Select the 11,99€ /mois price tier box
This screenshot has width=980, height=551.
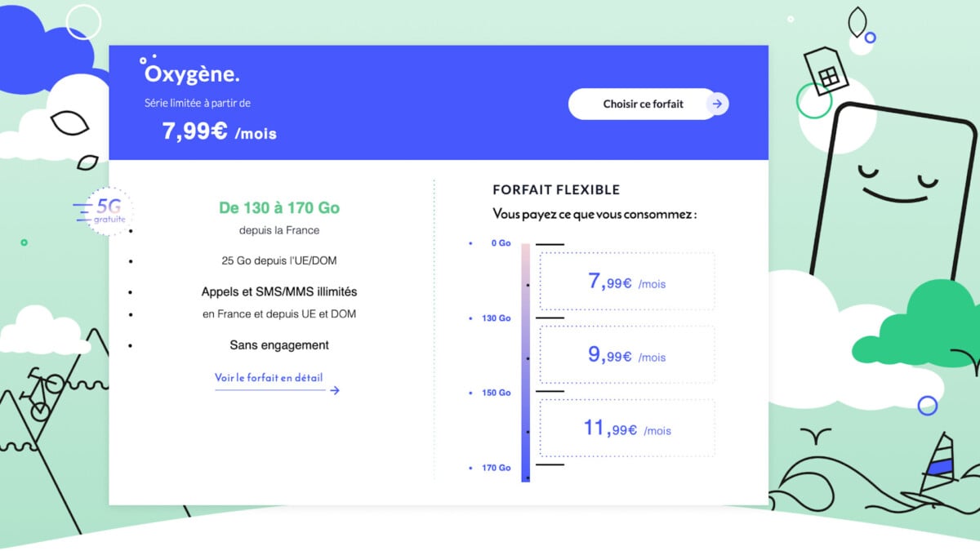(x=626, y=428)
